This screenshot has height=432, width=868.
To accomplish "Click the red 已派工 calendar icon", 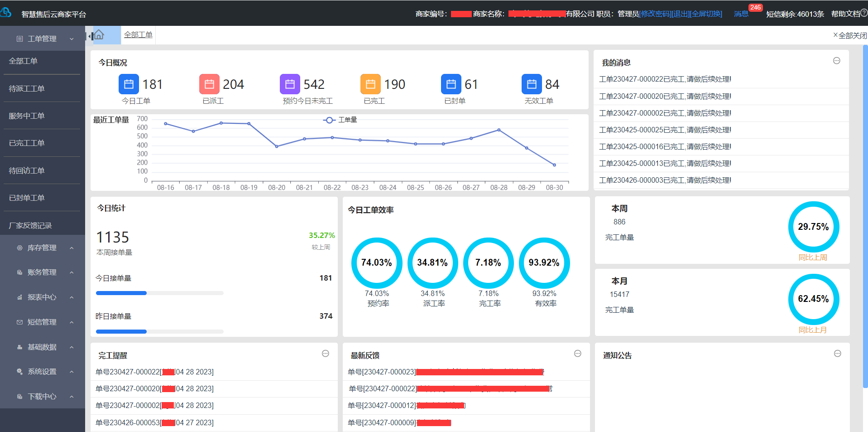I will click(209, 84).
